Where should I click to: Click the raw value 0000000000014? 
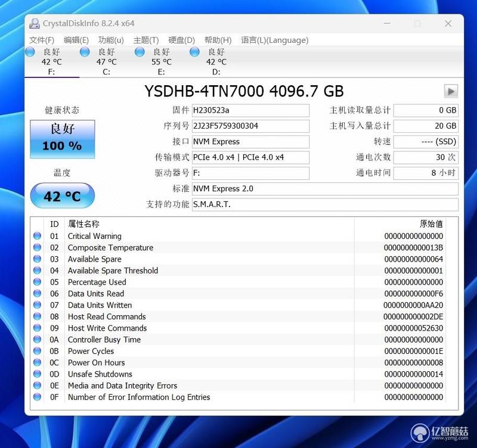413,375
